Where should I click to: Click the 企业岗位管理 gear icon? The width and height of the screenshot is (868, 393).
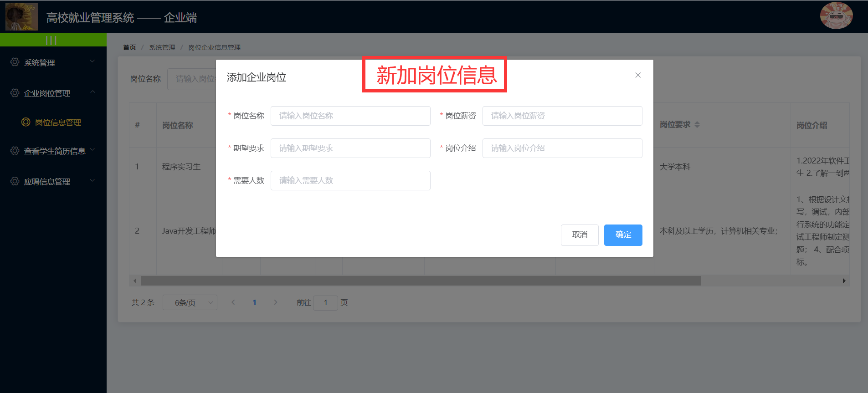point(15,93)
